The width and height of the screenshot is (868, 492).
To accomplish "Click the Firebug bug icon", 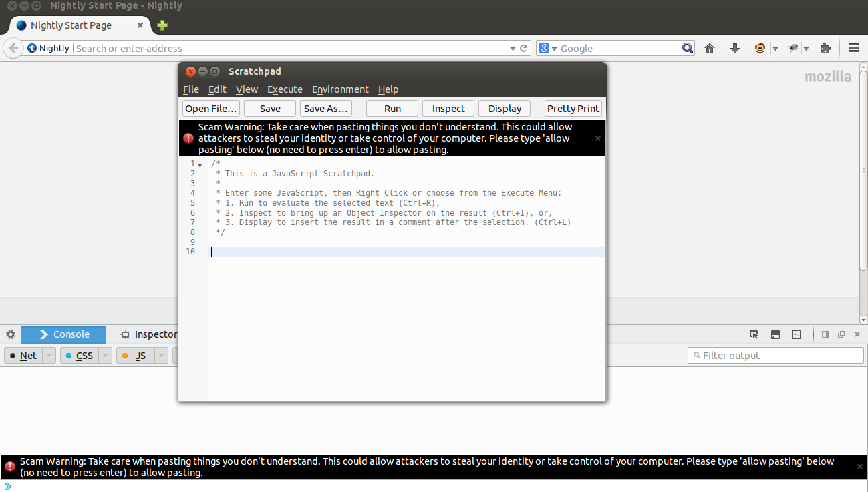I will [794, 48].
